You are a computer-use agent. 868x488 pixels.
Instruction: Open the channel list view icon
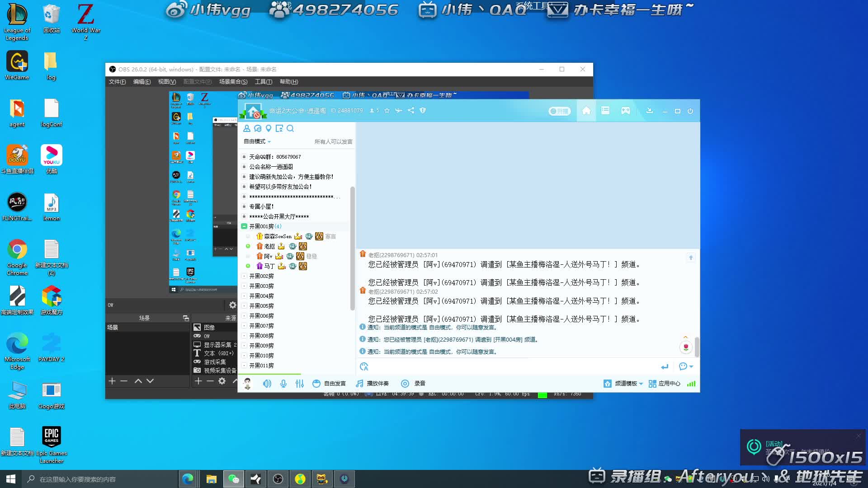[x=605, y=111]
